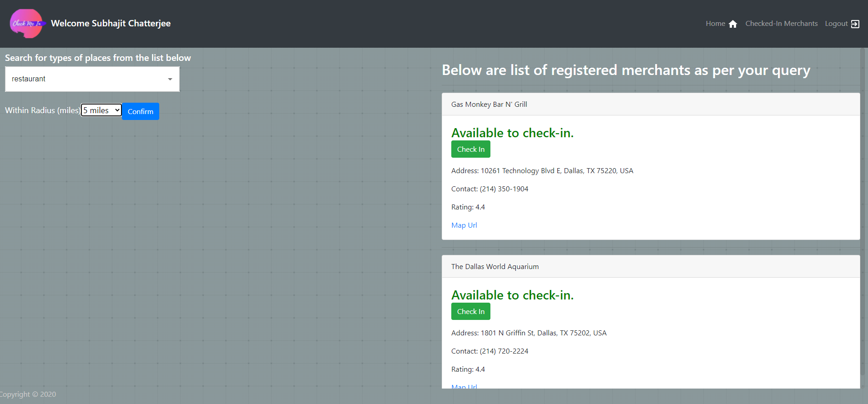Click address 1801 N Griffin St
The height and width of the screenshot is (404, 868).
click(529, 333)
